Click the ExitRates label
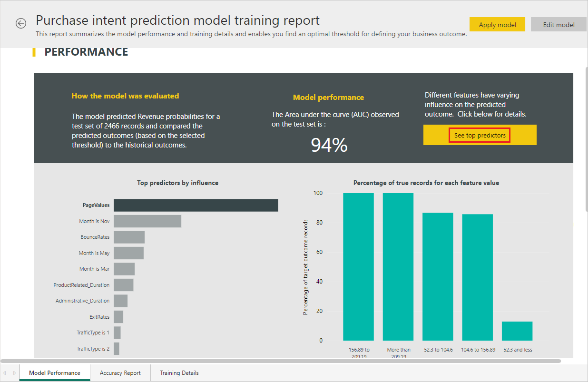 click(x=99, y=317)
